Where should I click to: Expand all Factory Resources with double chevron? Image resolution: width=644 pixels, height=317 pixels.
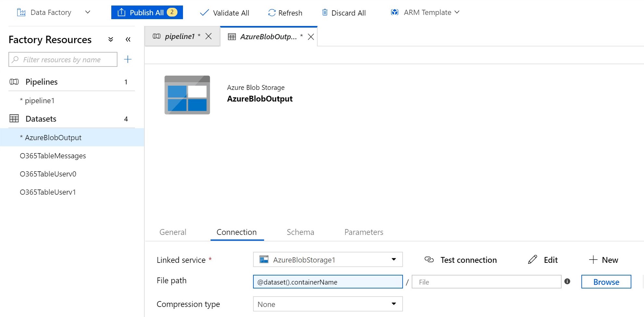click(x=111, y=40)
